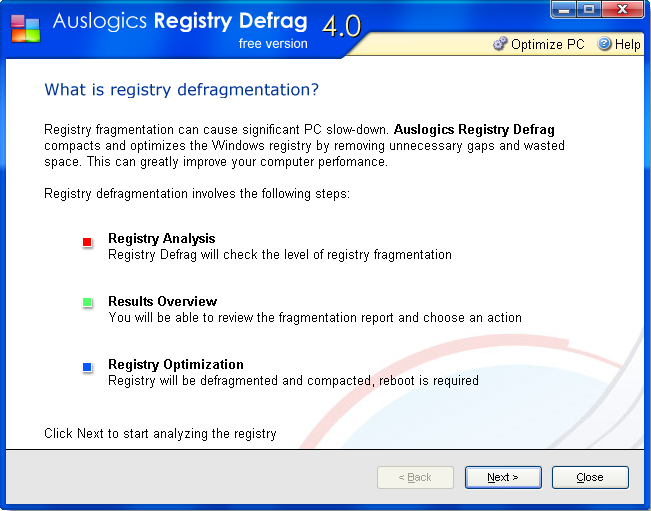Click the 'free version' label in header
651x511 pixels.
273,43
